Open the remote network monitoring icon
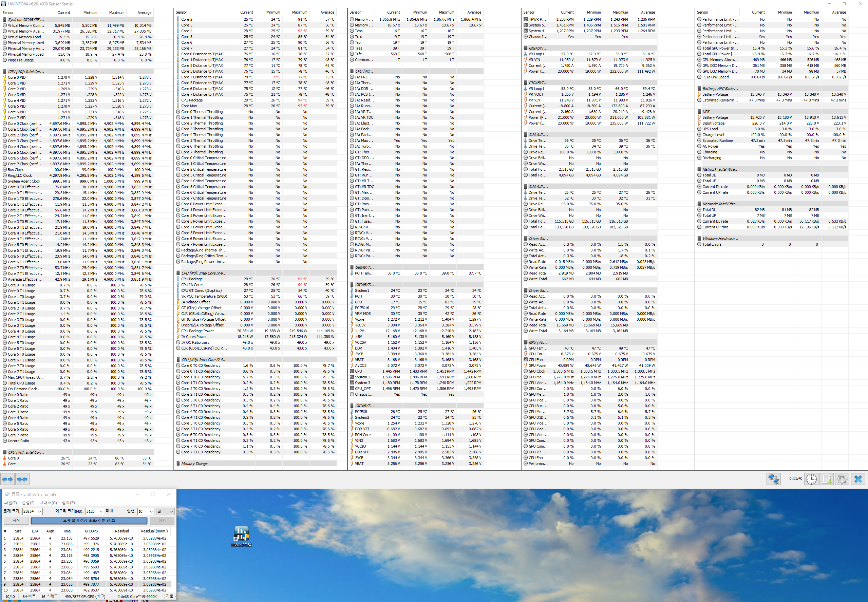Screen dimensions: 868x602 (773, 479)
